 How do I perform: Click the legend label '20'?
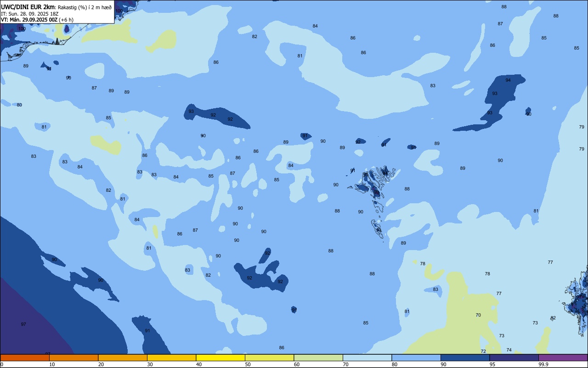pyautogui.click(x=101, y=364)
